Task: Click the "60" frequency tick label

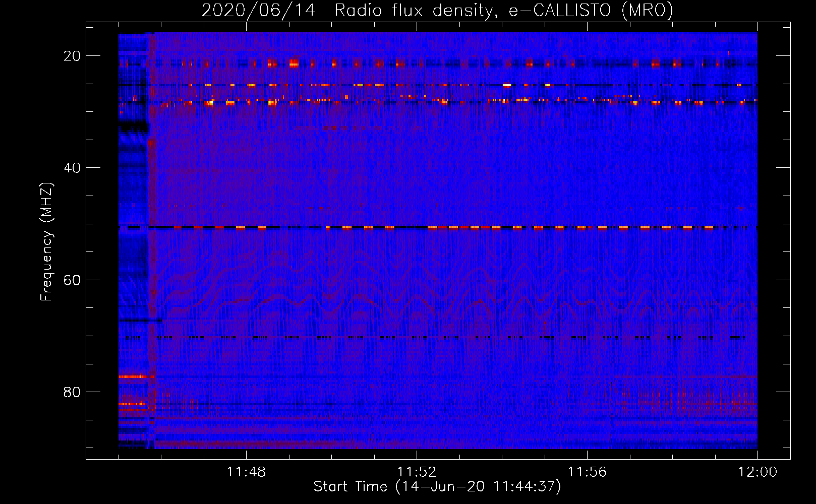Action: tap(72, 280)
